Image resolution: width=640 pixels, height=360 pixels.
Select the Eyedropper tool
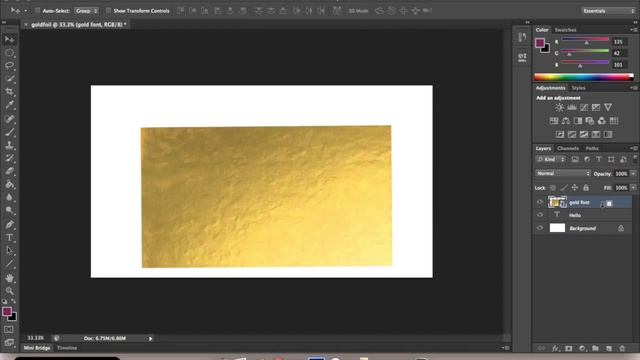click(x=10, y=105)
